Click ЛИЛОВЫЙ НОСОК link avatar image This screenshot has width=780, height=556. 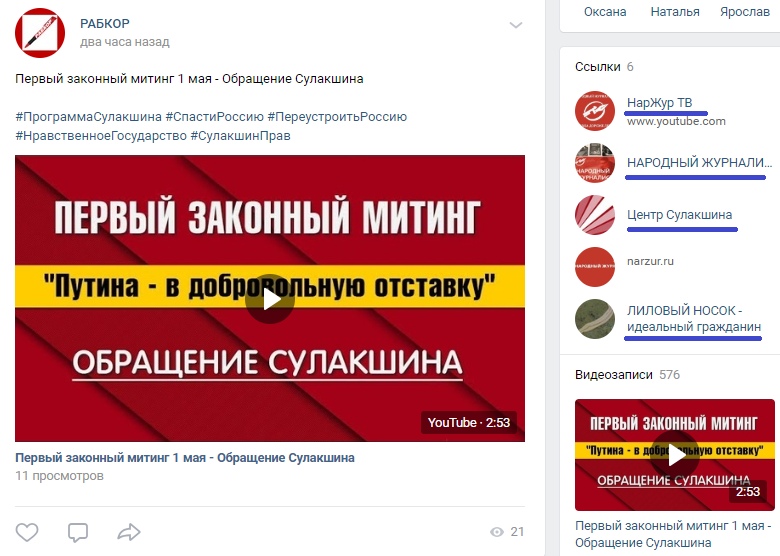coord(594,319)
